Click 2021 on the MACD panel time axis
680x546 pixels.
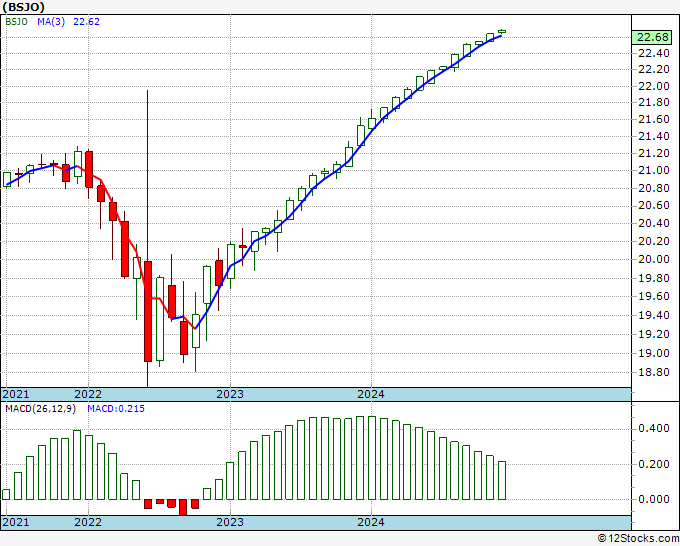click(16, 522)
